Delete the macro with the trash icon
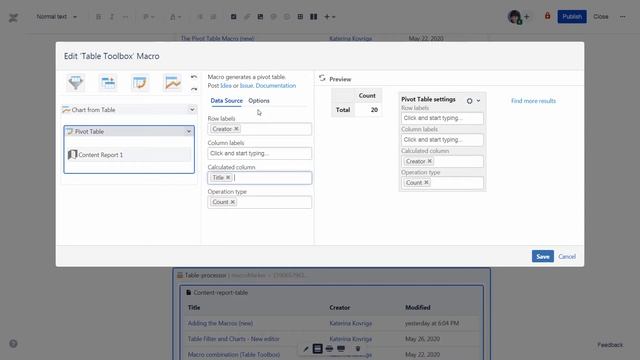Screen dimensions: 640x360 358,349
